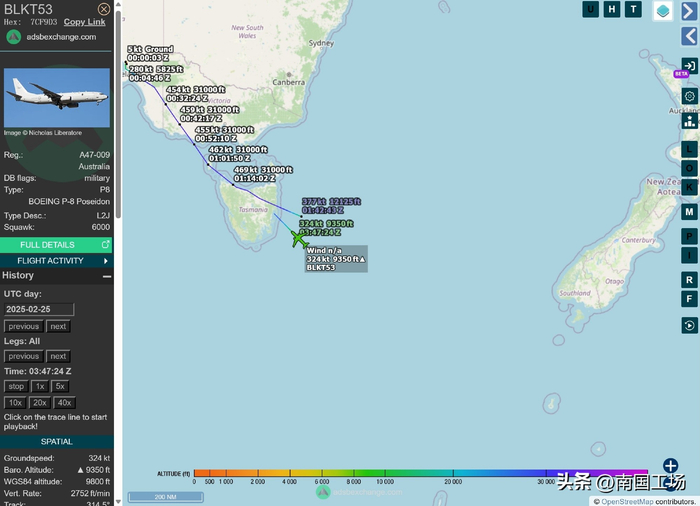This screenshot has width=700, height=506.
Task: Click the Canberra map label
Action: [288, 82]
